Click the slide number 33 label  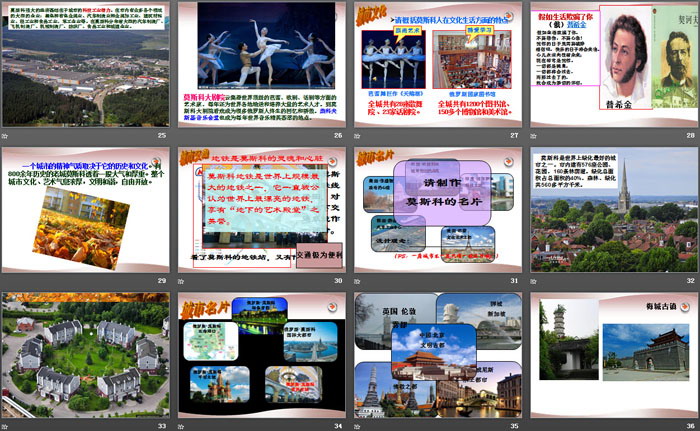tap(162, 426)
